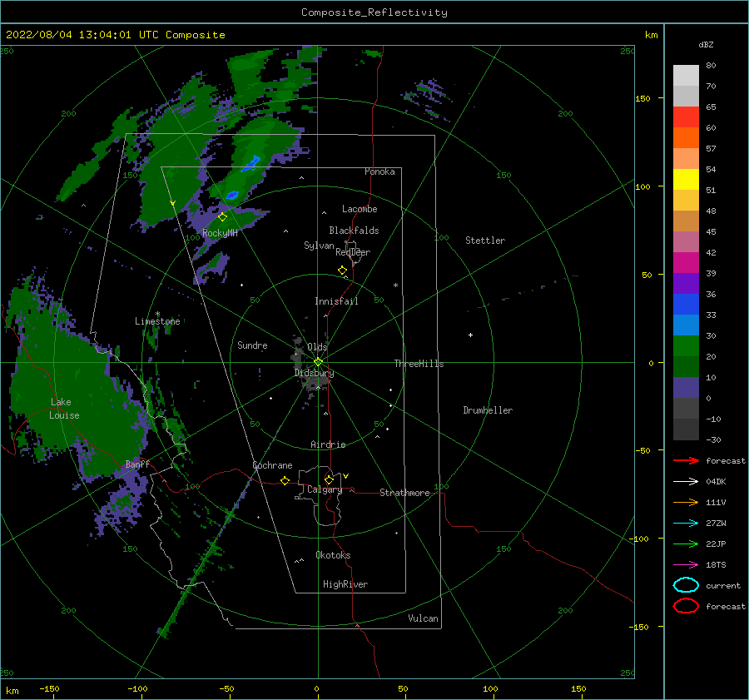Click the yellow diamond marker below Cochrane
This screenshot has height=700, width=749.
point(285,481)
